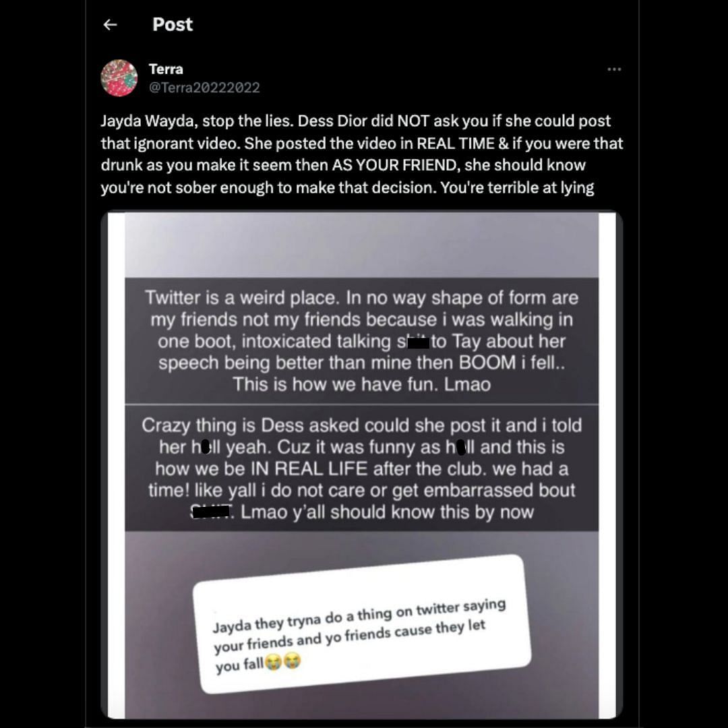Click the 'Twitter is a weird place' text block
The height and width of the screenshot is (728, 728).
pyautogui.click(x=362, y=341)
